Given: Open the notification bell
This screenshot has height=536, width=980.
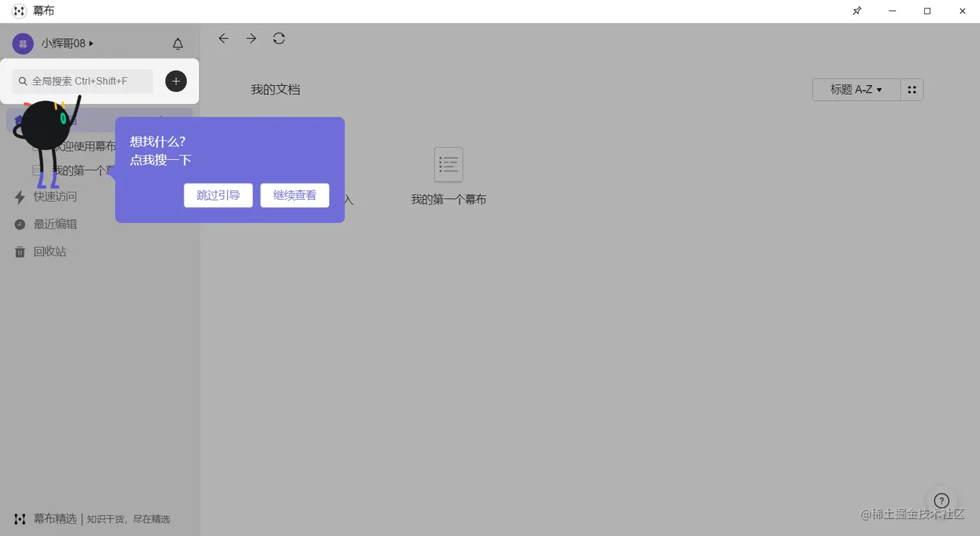Looking at the screenshot, I should [178, 43].
